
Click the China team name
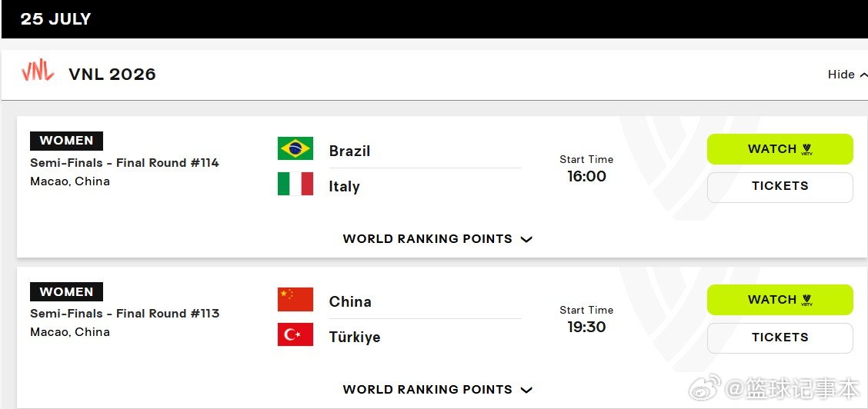[350, 302]
